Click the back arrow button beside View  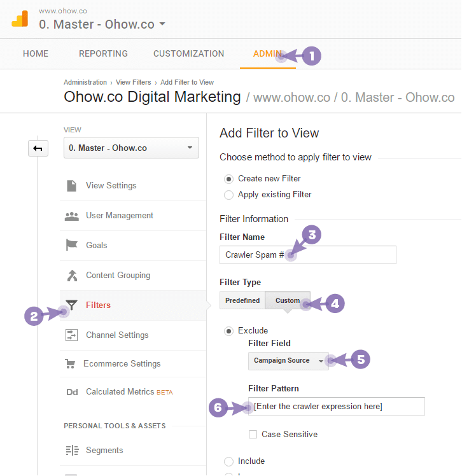pyautogui.click(x=38, y=148)
